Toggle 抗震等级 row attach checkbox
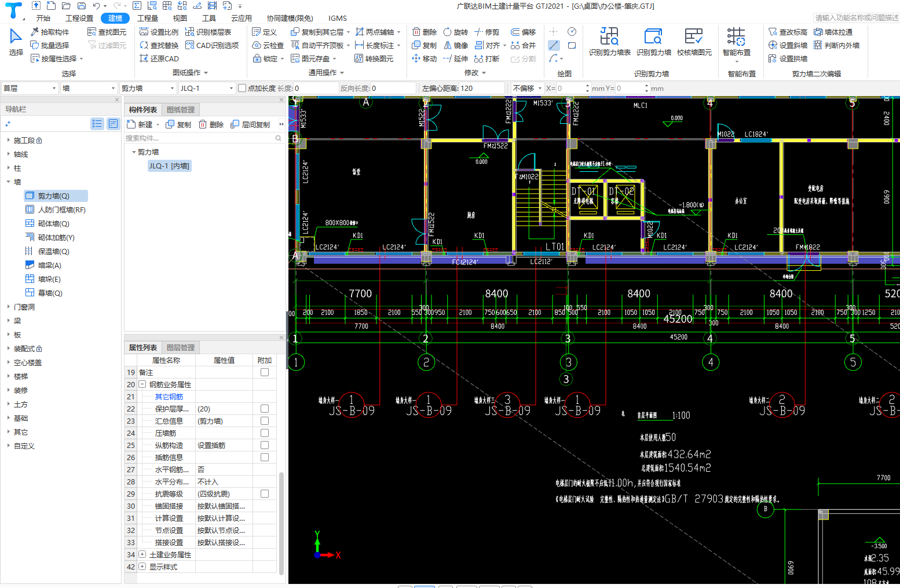Viewport: 900px width, 588px height. (x=265, y=494)
